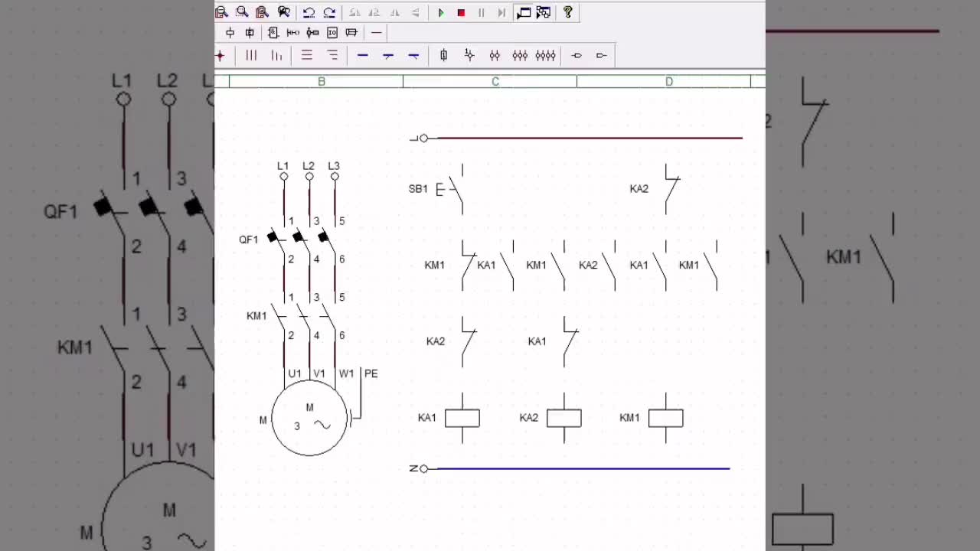The width and height of the screenshot is (980, 551).
Task: Select the IO block symbol tool
Action: click(x=332, y=32)
